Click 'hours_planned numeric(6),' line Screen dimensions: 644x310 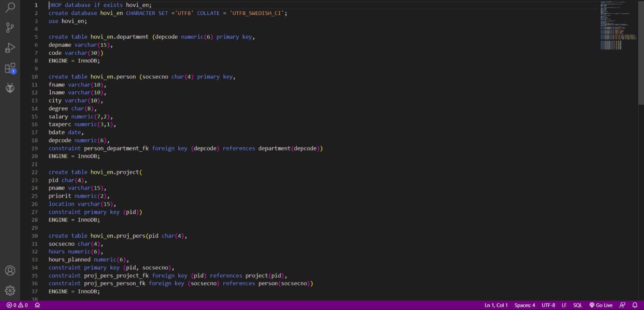(89, 260)
